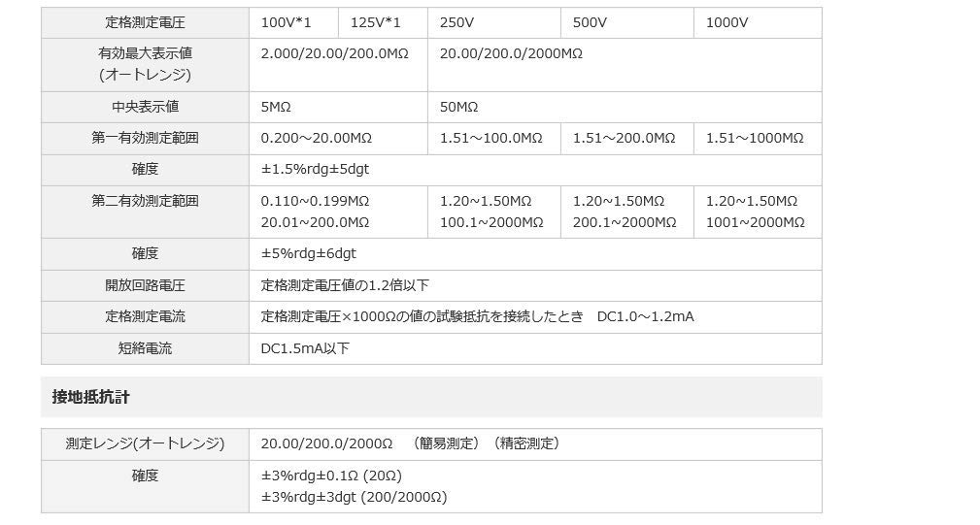Select the DC1.5mA以下 short-circuit current value
This screenshot has width=980, height=525.
pos(305,347)
